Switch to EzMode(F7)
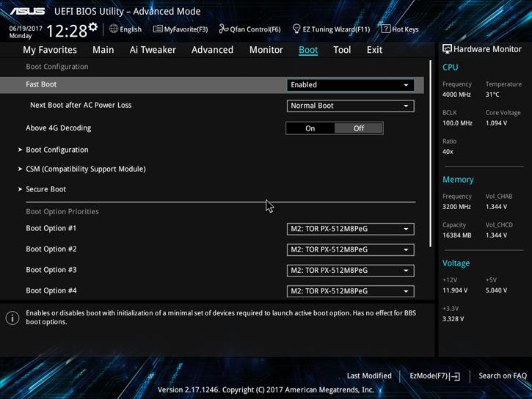532x399 pixels. 434,376
